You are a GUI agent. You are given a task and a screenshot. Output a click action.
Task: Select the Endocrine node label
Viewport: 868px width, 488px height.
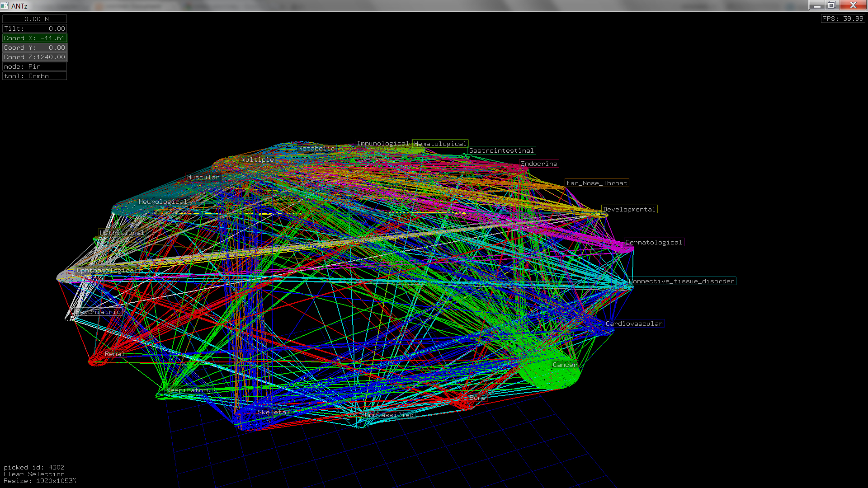click(x=539, y=164)
